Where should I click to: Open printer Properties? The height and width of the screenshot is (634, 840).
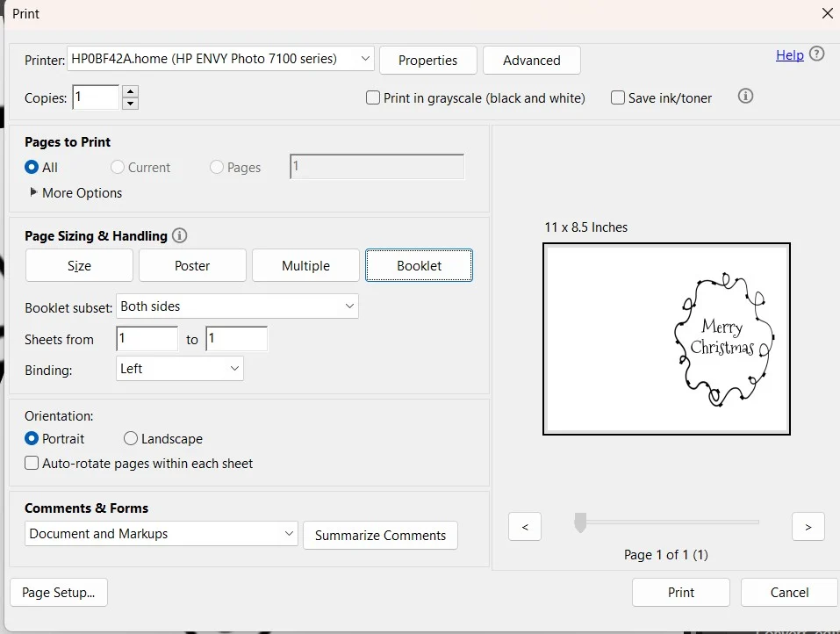(428, 60)
